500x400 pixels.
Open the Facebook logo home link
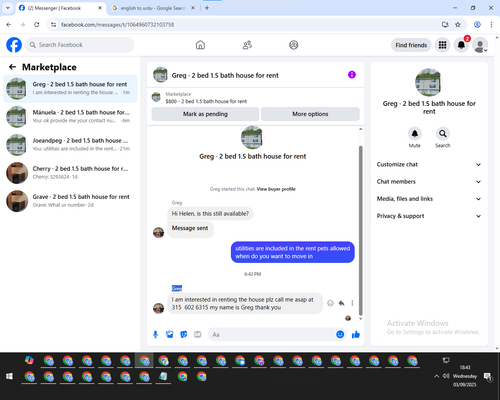click(x=14, y=45)
